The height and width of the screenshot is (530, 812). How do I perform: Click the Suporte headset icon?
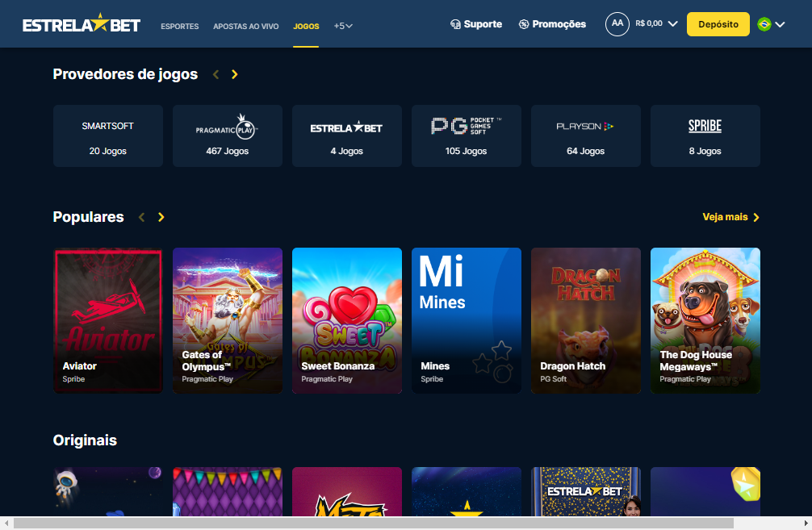tap(455, 24)
